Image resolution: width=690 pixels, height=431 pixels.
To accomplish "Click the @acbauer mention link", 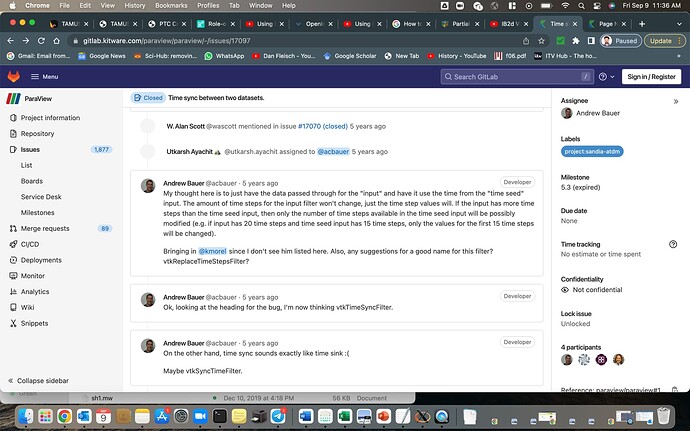I will tap(333, 152).
